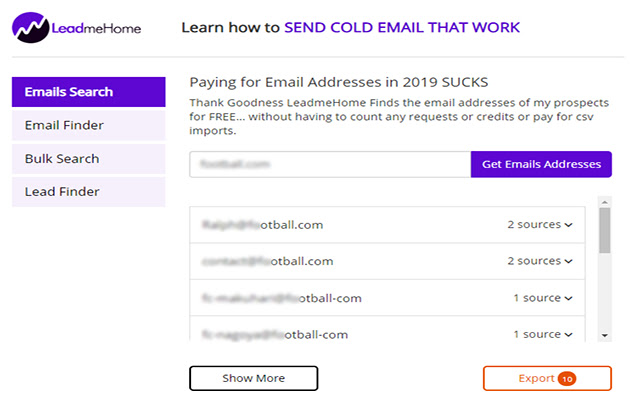640x400 pixels.
Task: Expand 2 sources for first email result
Action: coord(540,224)
